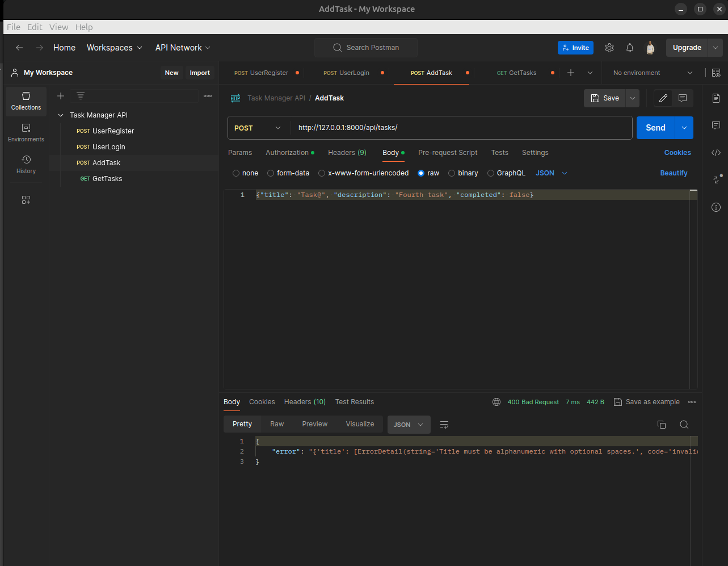Open the request Info panel icon
The width and height of the screenshot is (728, 566).
pos(716,207)
